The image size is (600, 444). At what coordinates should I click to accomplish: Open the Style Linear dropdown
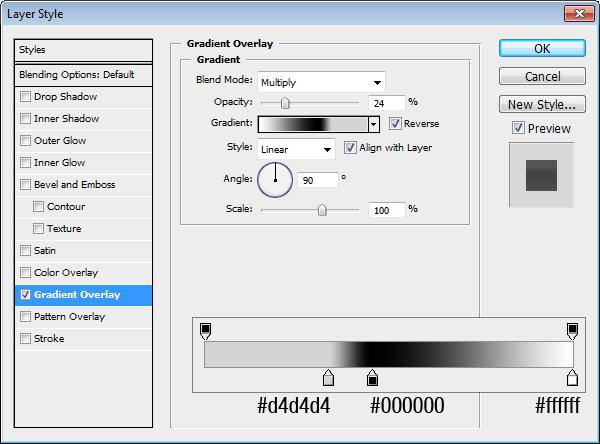click(x=297, y=149)
